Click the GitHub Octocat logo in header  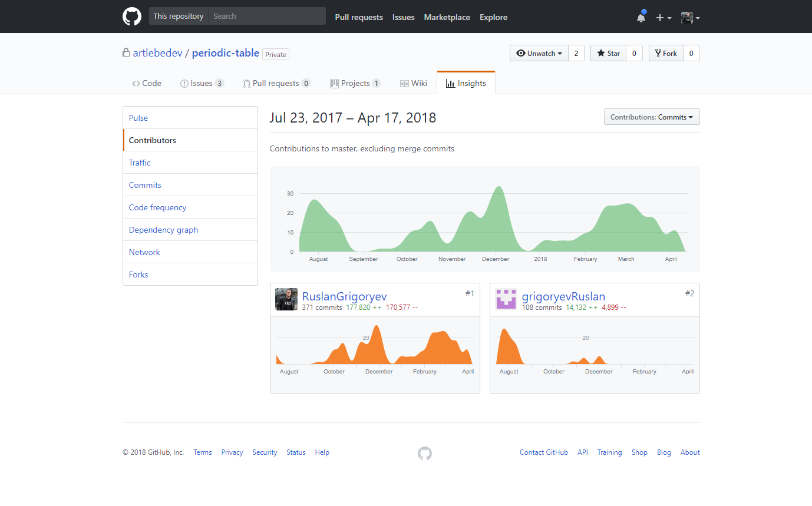pyautogui.click(x=132, y=16)
